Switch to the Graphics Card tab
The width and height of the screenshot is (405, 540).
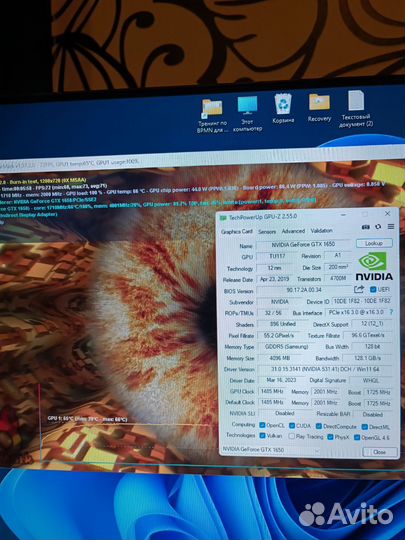[237, 232]
